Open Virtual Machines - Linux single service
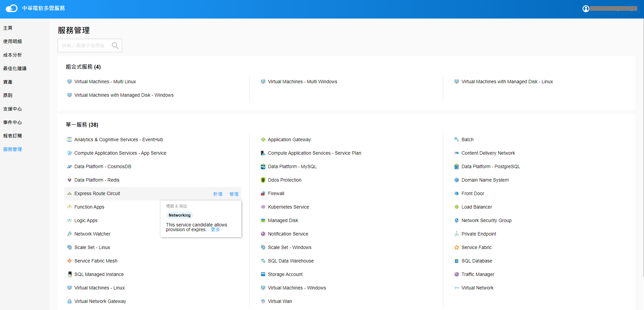Image resolution: width=644 pixels, height=310 pixels. point(100,288)
